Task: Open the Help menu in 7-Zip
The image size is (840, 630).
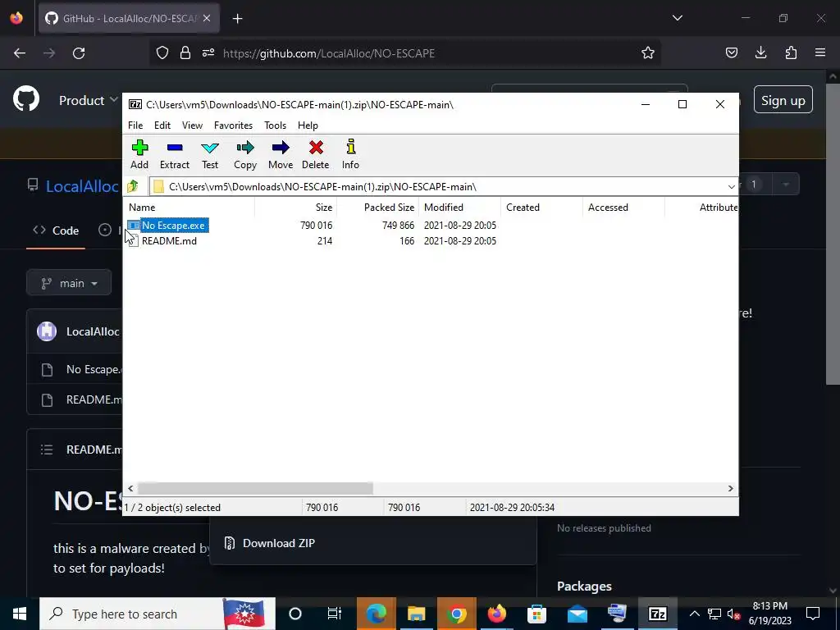Action: tap(308, 126)
